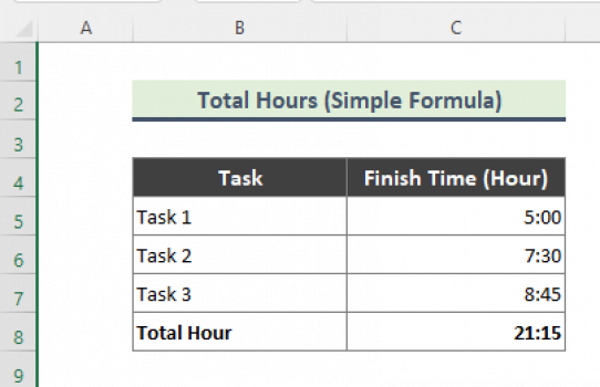
Task: Select the Finish Time (Hour) header cell
Action: [456, 178]
